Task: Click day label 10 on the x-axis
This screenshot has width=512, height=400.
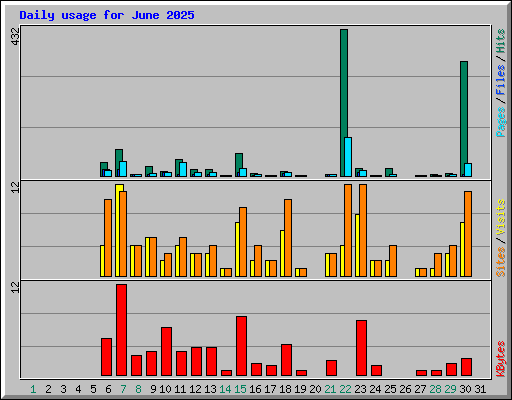Action: [165, 389]
